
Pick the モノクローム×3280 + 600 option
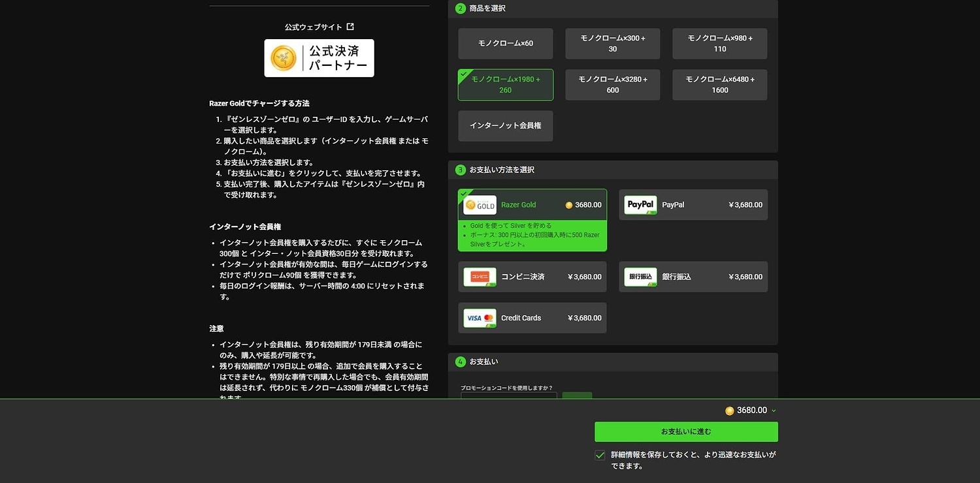coord(612,85)
